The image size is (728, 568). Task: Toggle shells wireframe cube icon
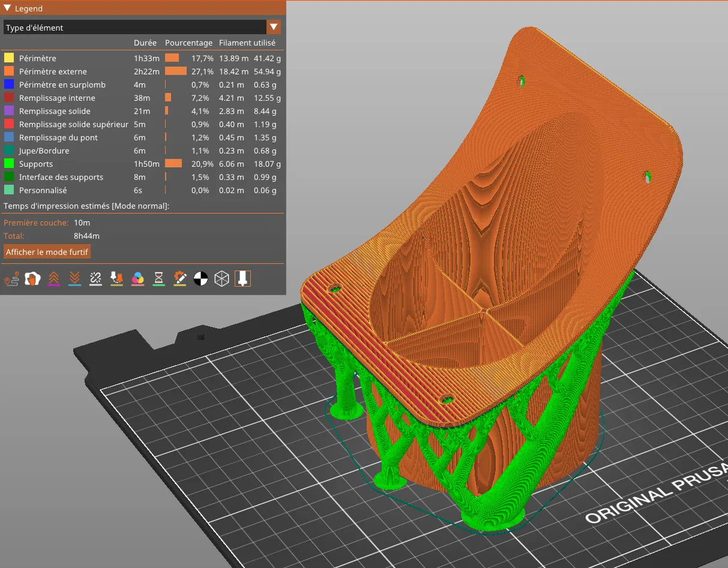coord(222,279)
